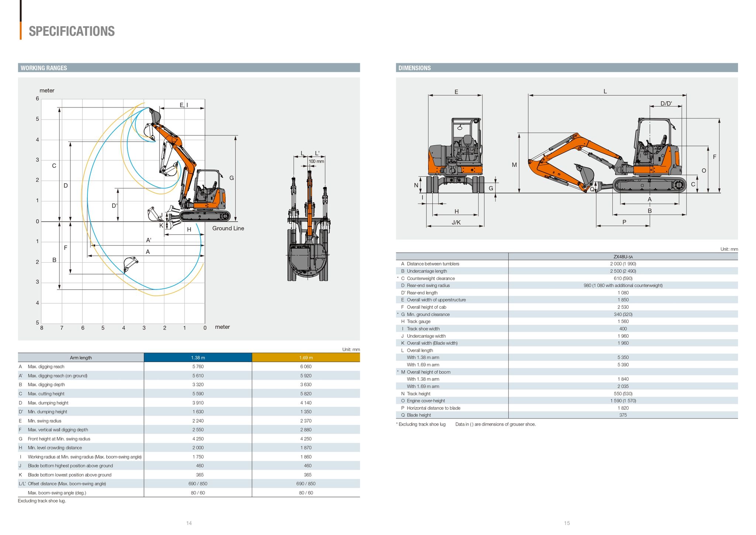Click the Blade height row label
Viewport: 756px width, 535px height.
[419, 415]
